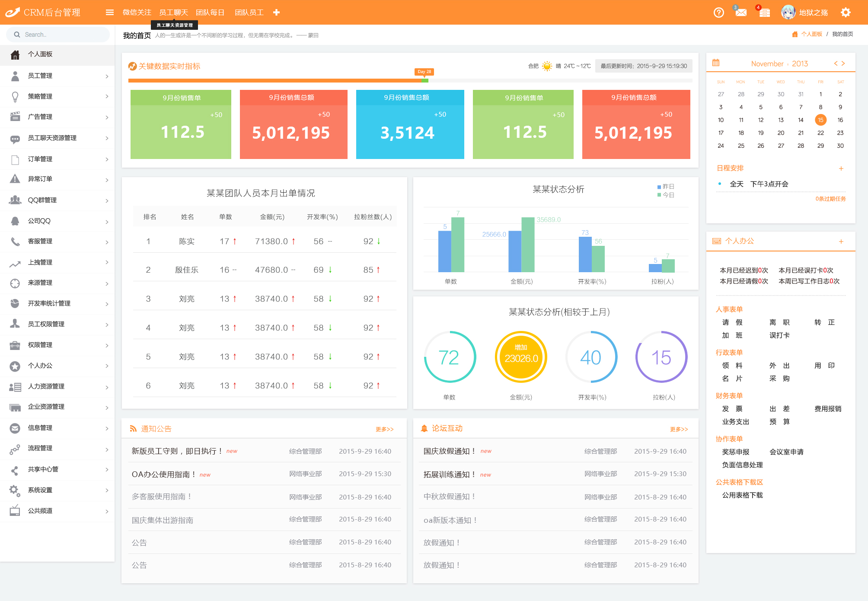Image resolution: width=868 pixels, height=601 pixels.
Task: Click the plus button in the 个人办公 panel header
Action: pyautogui.click(x=841, y=242)
